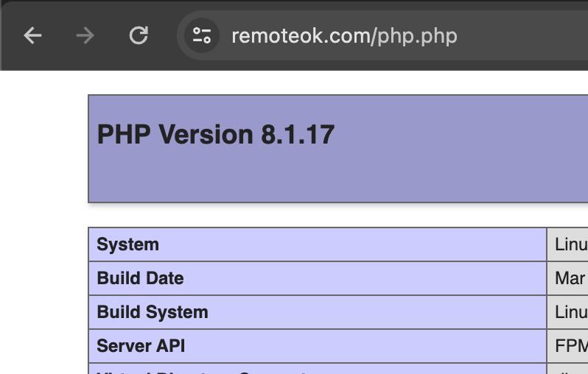Select the 'Server API' row label
Screen dimensions: 588x374
pos(141,346)
